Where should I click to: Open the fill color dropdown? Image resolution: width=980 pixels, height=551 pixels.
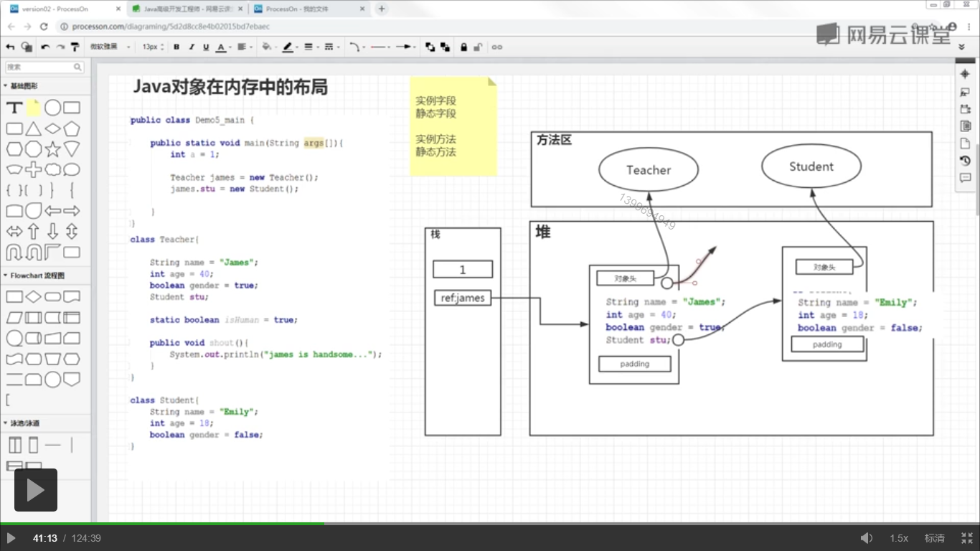point(268,47)
